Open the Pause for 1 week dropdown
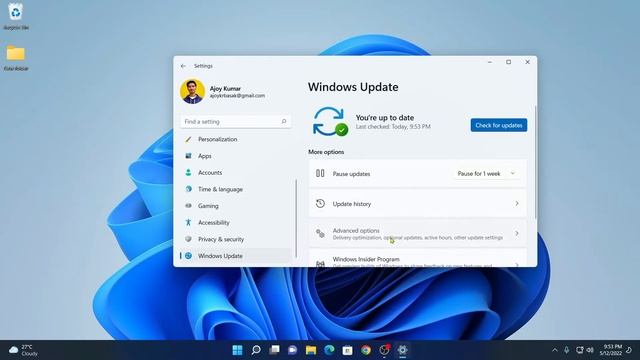 click(486, 173)
